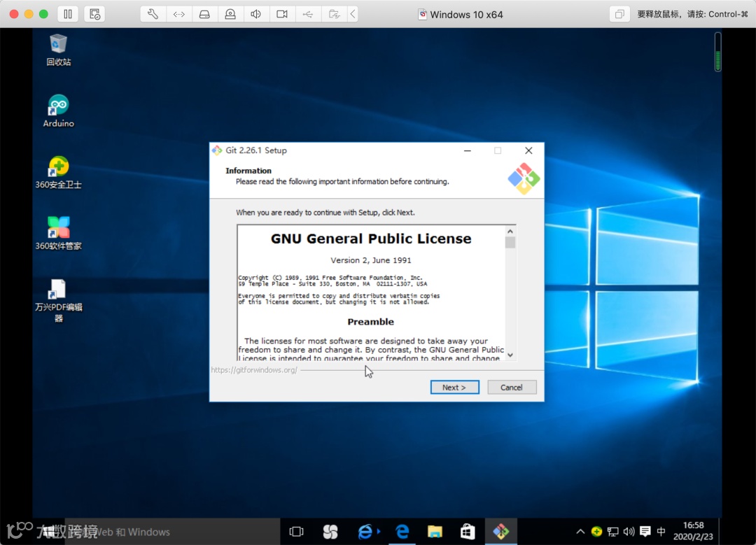Image resolution: width=756 pixels, height=545 pixels.
Task: Open the four-petal pinwheel taskbar app
Action: pos(330,532)
